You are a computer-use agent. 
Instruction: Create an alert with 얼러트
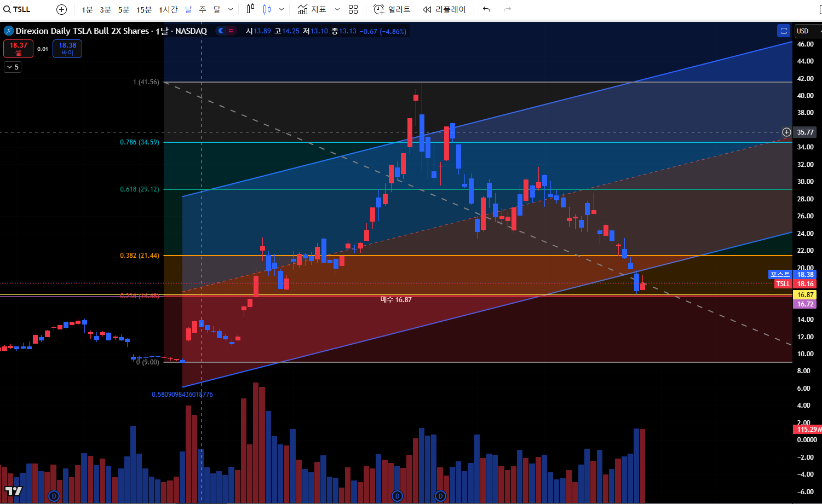tap(392, 9)
